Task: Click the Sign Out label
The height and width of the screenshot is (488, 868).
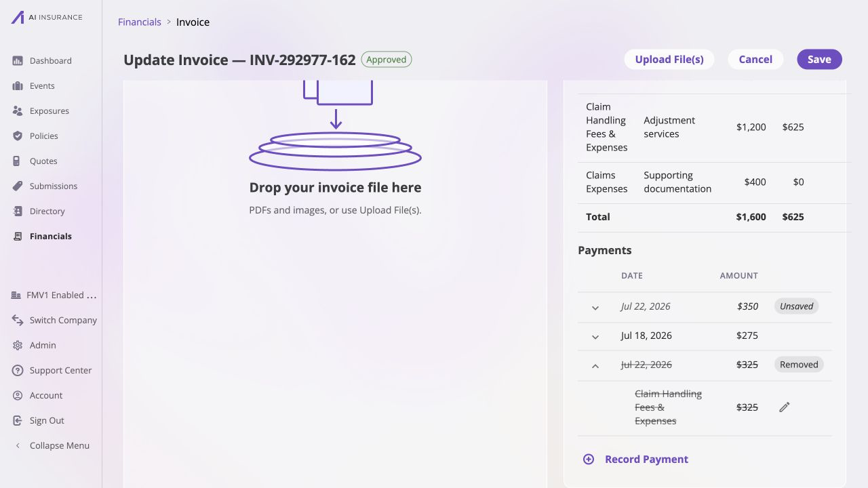Action: (47, 421)
